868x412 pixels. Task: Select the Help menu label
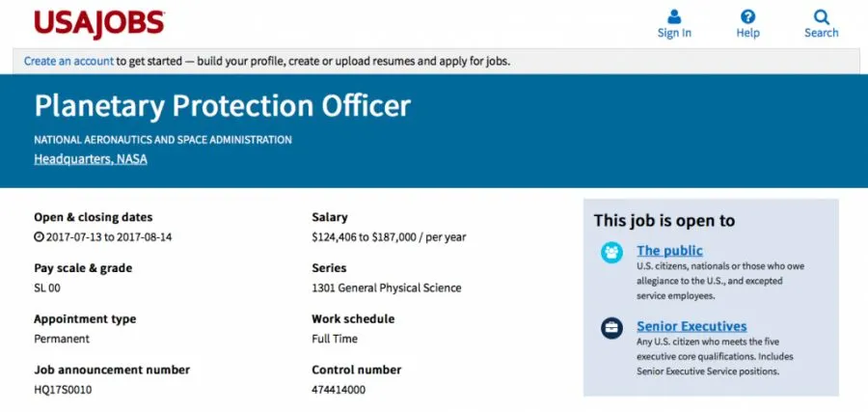click(x=747, y=33)
